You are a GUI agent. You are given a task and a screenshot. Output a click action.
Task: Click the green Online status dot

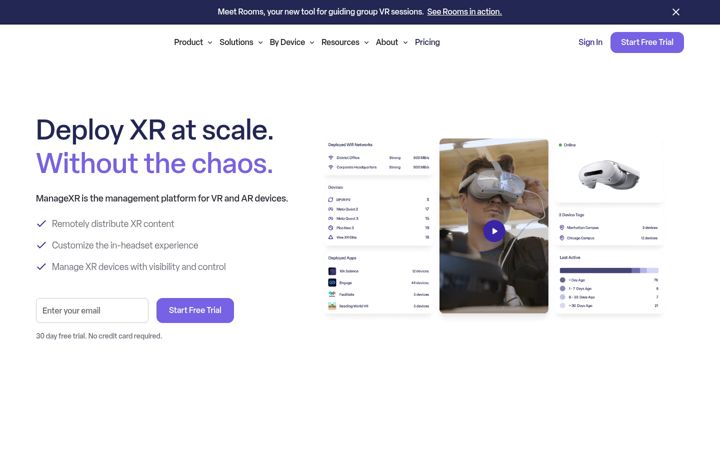pos(560,145)
